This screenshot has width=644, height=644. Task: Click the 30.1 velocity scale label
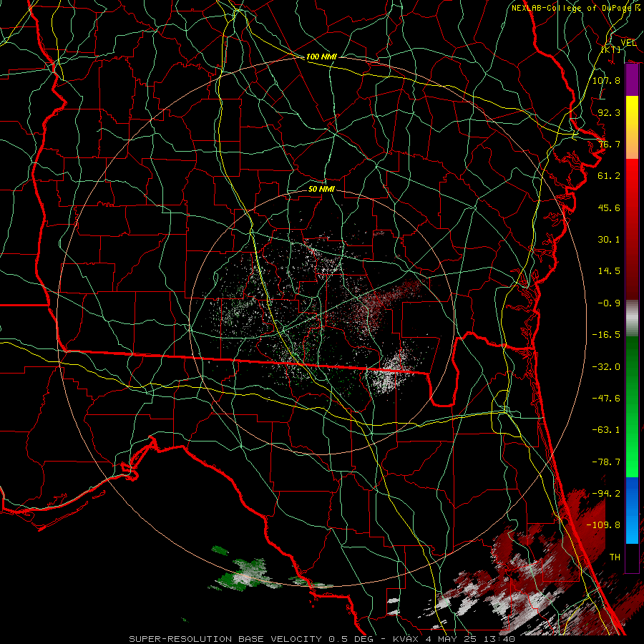[609, 240]
